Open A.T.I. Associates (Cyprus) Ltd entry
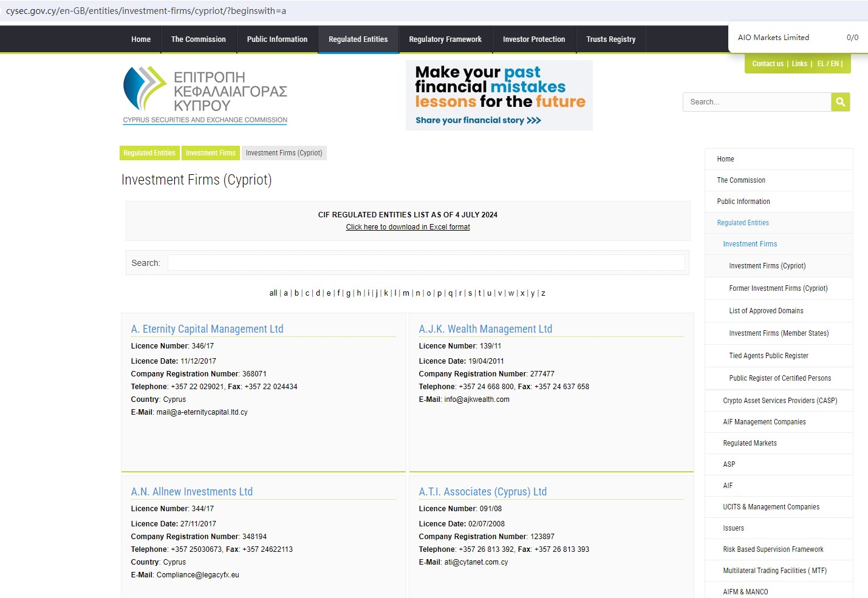 (x=483, y=492)
